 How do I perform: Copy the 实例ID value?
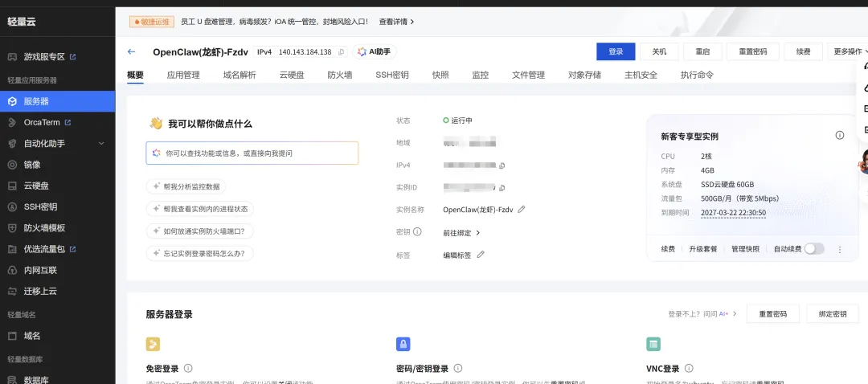pyautogui.click(x=502, y=188)
